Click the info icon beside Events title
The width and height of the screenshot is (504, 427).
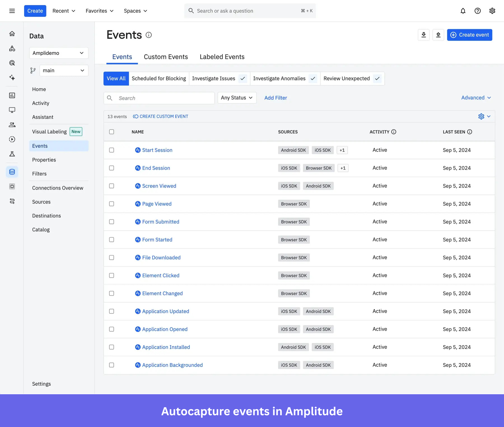pos(149,35)
